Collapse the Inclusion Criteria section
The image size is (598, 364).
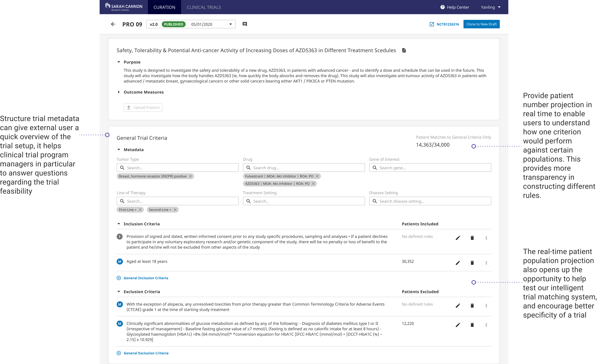tap(119, 224)
